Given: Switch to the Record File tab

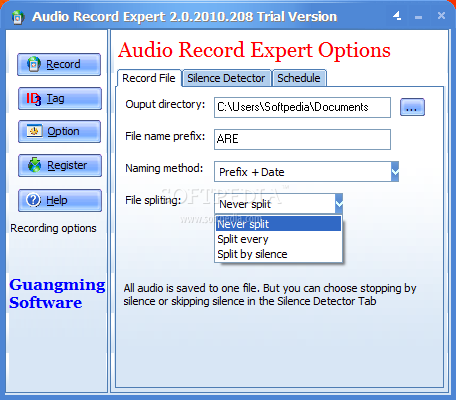Looking at the screenshot, I should (x=149, y=78).
